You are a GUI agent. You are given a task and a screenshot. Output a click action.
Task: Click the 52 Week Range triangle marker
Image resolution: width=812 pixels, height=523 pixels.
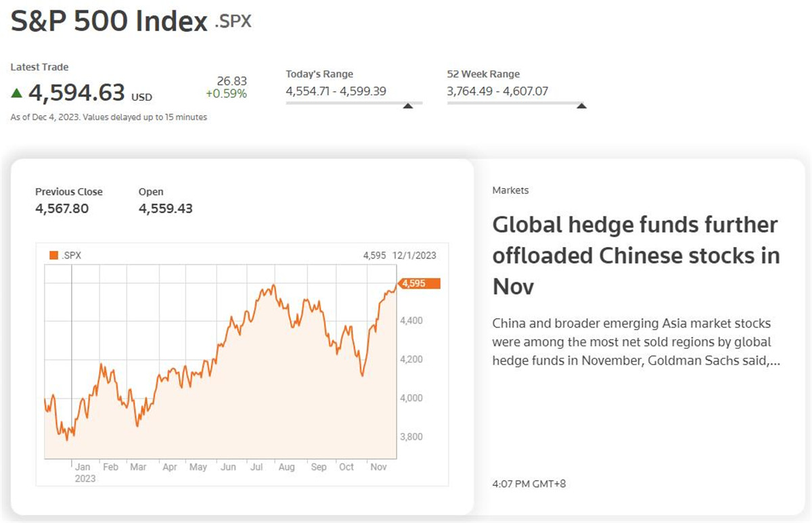tap(581, 106)
